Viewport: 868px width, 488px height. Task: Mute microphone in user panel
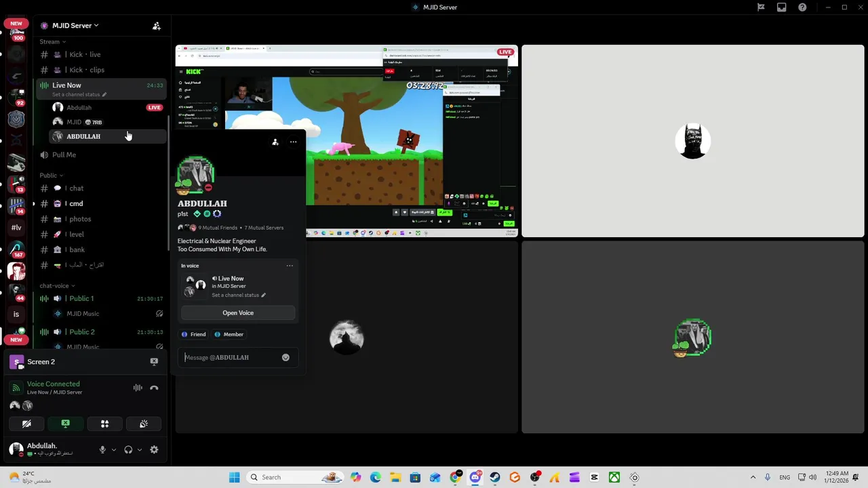tap(102, 449)
